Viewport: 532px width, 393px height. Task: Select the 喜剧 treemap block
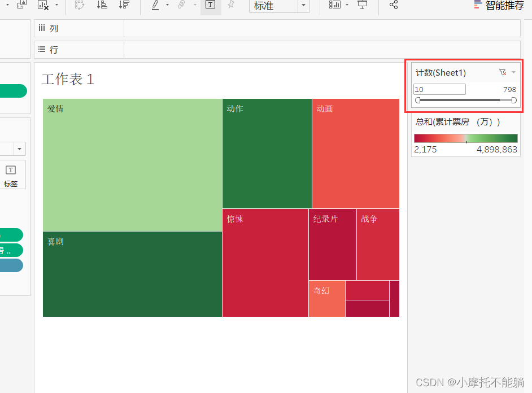(132, 274)
